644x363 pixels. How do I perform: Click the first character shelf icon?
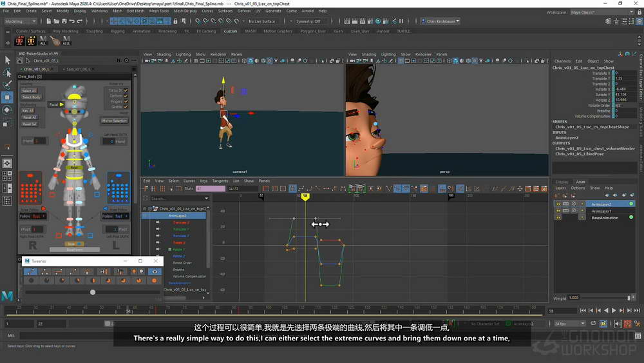click(19, 41)
